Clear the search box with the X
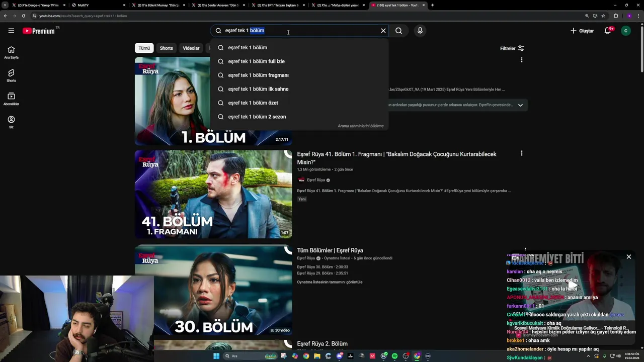Image resolution: width=644 pixels, height=362 pixels. coord(383,31)
